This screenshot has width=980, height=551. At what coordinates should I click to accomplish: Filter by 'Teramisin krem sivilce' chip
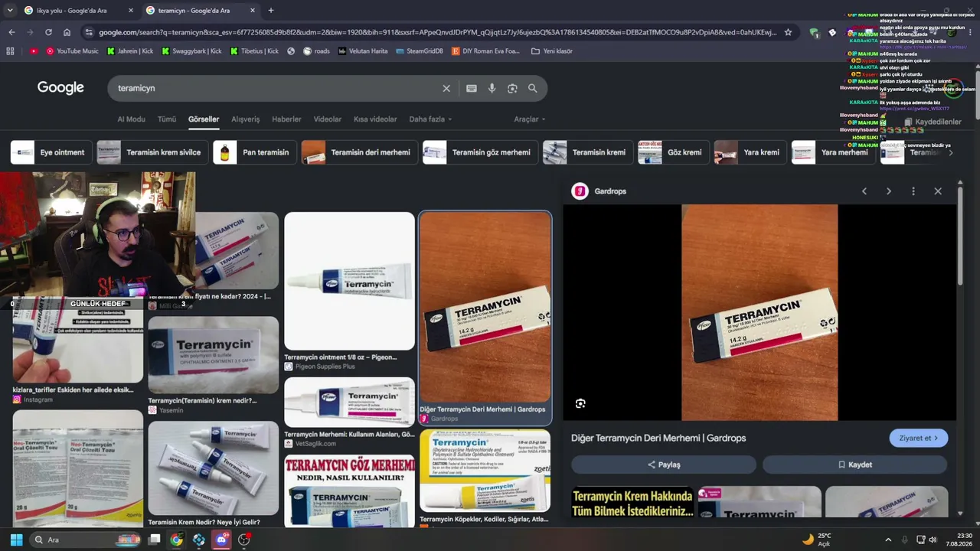pyautogui.click(x=152, y=152)
